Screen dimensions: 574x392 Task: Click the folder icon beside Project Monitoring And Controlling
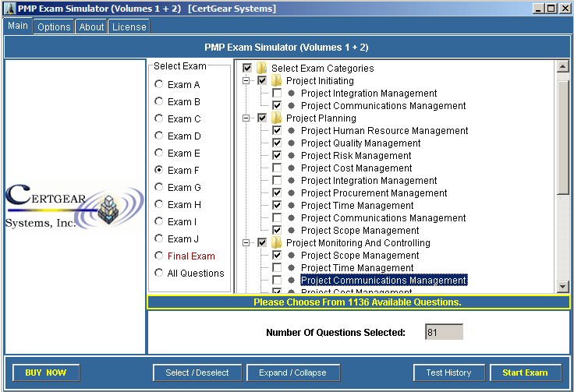click(x=276, y=242)
